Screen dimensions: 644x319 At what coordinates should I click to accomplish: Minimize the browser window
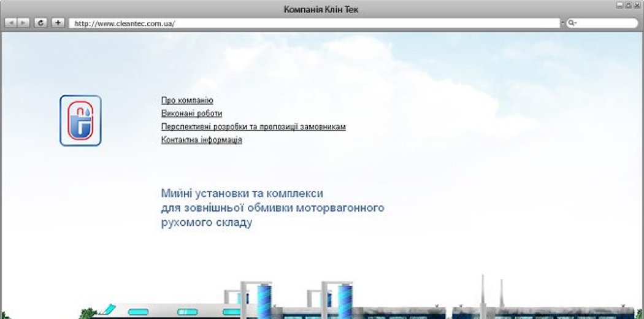tap(619, 5)
